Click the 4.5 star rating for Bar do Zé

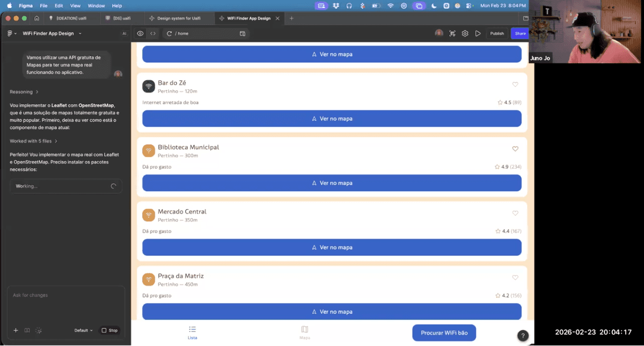click(x=509, y=102)
